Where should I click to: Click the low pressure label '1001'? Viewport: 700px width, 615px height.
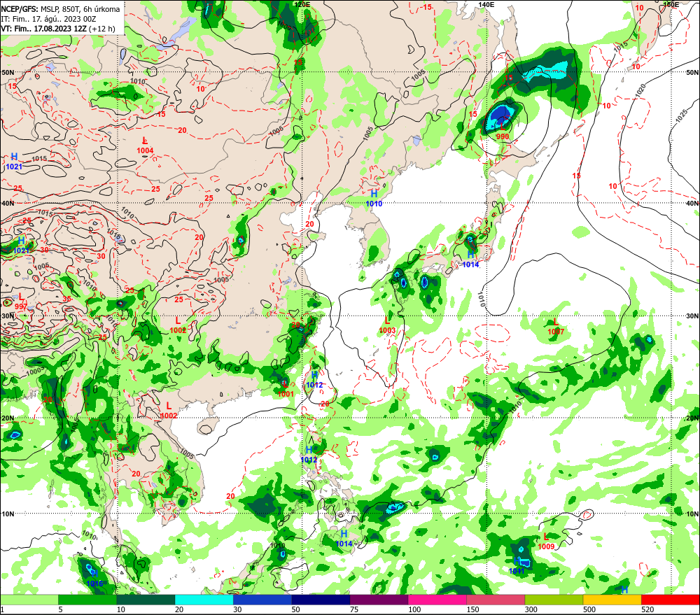click(x=286, y=394)
